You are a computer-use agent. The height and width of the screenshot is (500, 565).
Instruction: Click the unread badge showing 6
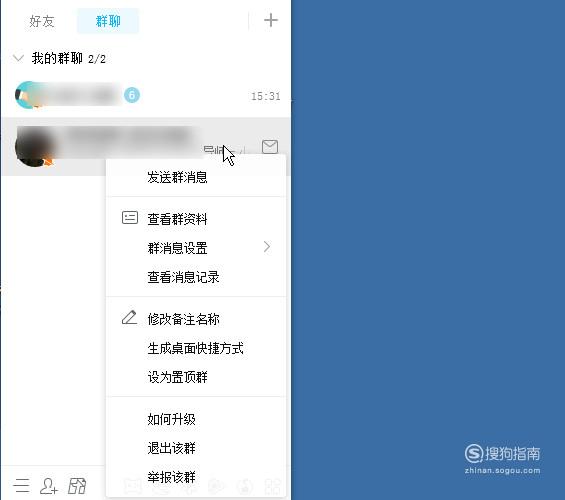[x=132, y=95]
